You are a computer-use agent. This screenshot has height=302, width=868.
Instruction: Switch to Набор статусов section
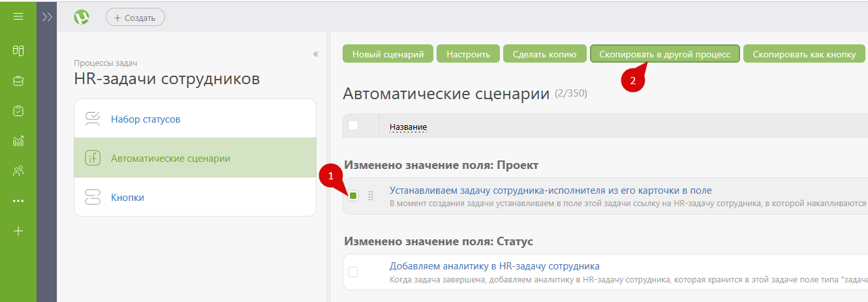pyautogui.click(x=146, y=119)
